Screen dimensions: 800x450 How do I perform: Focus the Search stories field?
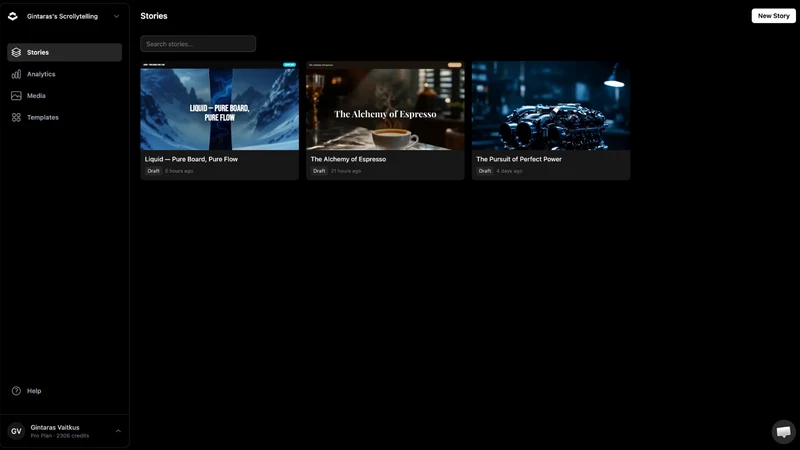click(x=198, y=44)
